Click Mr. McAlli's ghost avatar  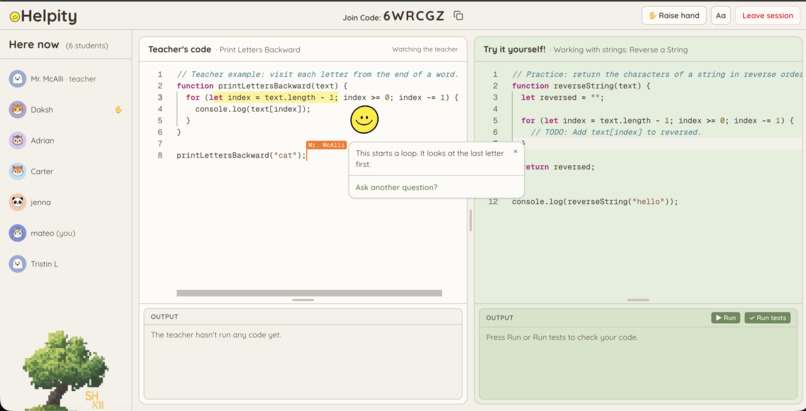click(x=17, y=79)
